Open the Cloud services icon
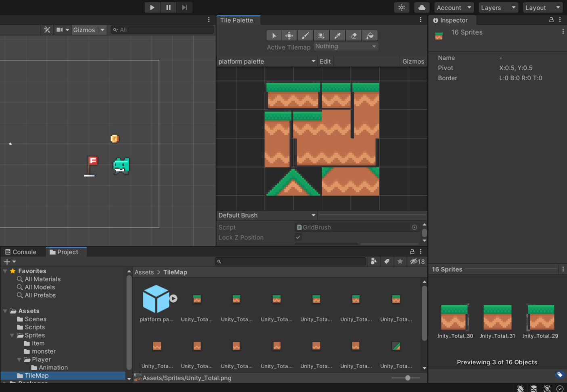Screen dimensions: 567x392 pos(422,8)
